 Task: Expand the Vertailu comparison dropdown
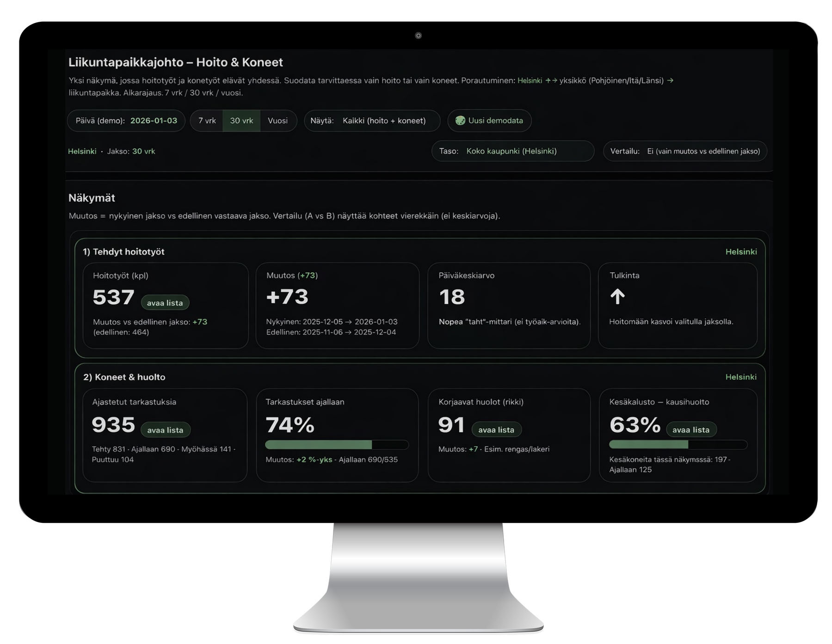pyautogui.click(x=684, y=151)
